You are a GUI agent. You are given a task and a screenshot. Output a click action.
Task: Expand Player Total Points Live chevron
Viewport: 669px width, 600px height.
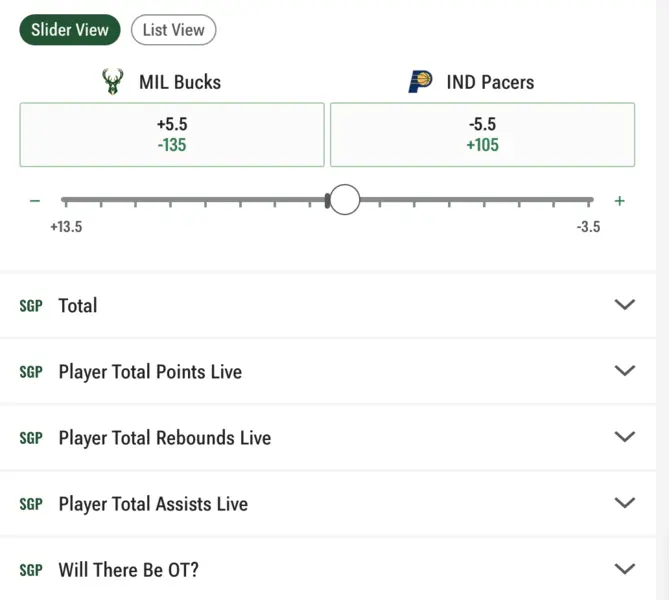click(x=625, y=371)
